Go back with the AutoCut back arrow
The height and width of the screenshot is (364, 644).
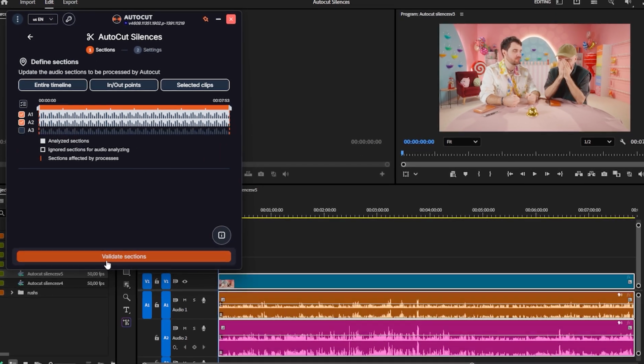click(x=30, y=37)
